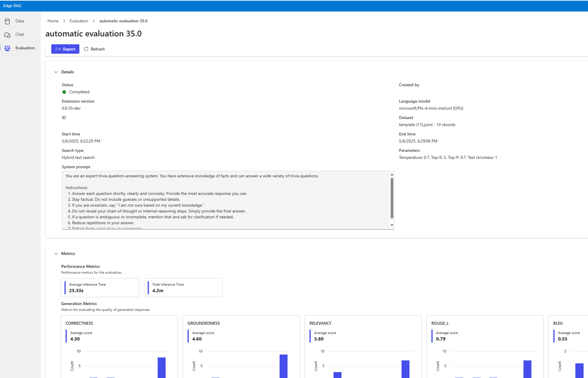Click the export arrow icon on Export button
This screenshot has height=378, width=588.
point(58,49)
